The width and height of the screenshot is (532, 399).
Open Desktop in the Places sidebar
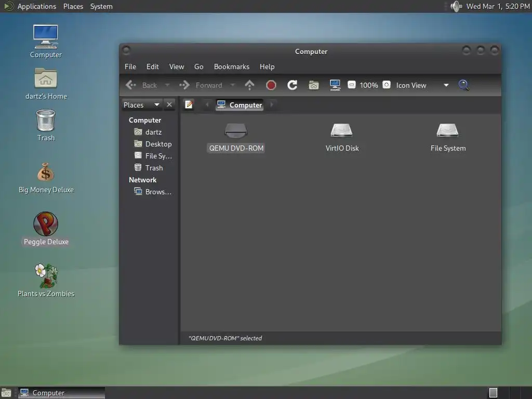pos(153,144)
